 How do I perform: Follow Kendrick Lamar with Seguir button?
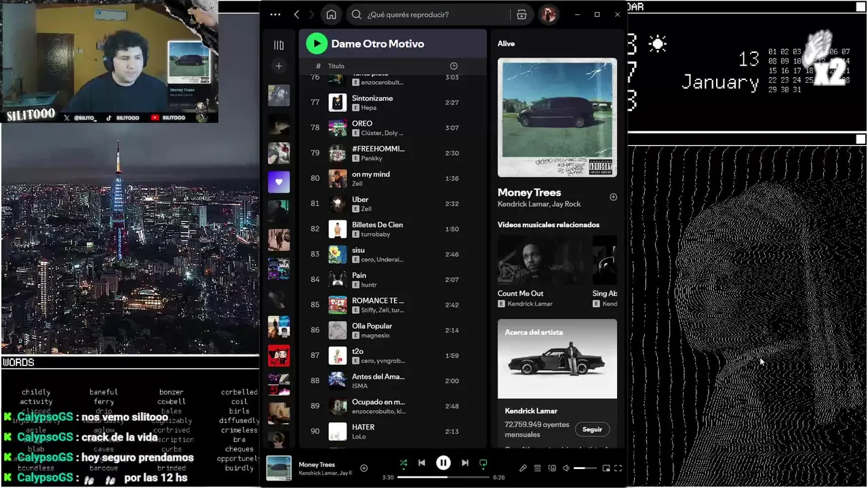point(592,429)
